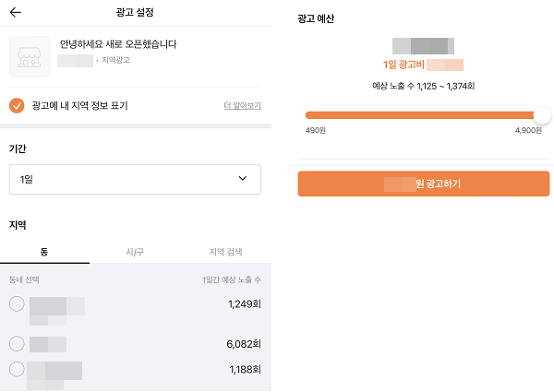
Task: Go back using the arrow icon
Action: tap(16, 12)
